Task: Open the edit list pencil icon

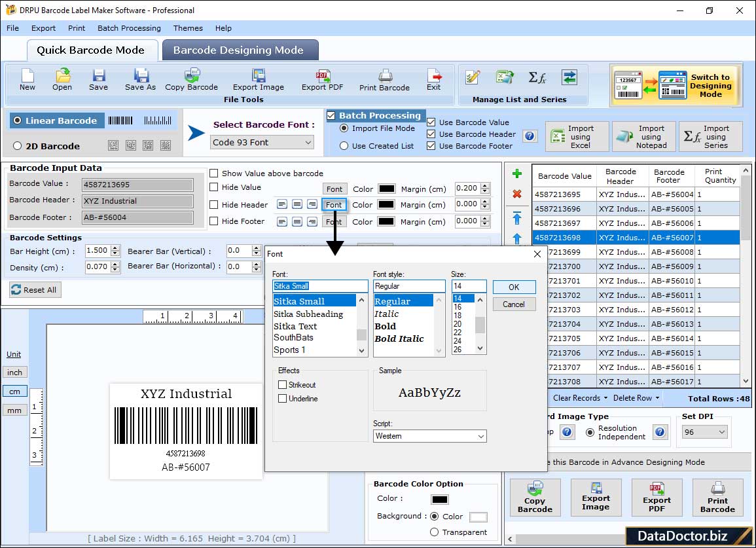Action: 473,77
